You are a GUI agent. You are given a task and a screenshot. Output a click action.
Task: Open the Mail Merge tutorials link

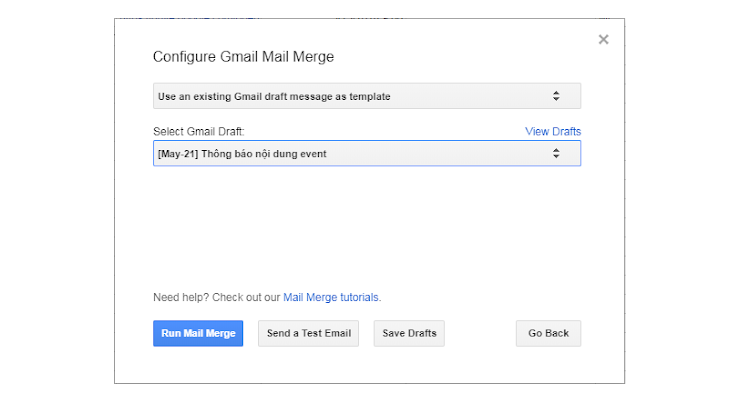point(332,297)
